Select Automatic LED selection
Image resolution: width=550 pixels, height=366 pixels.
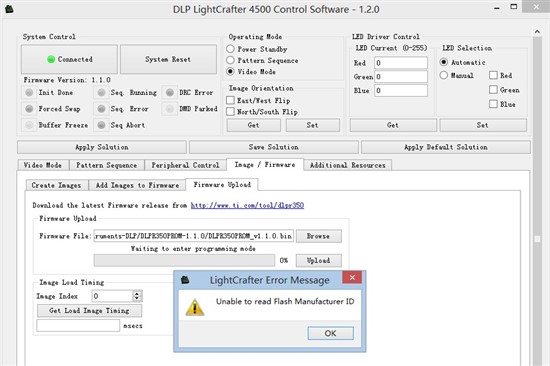pos(444,62)
